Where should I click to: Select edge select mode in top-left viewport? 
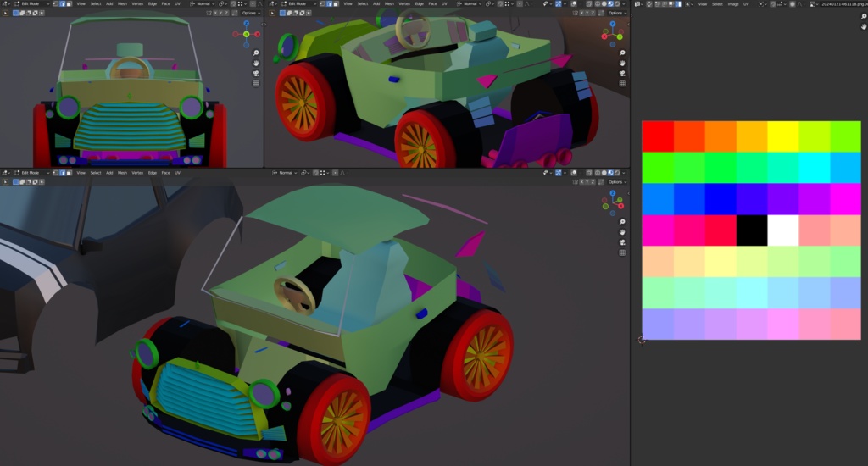pos(63,3)
